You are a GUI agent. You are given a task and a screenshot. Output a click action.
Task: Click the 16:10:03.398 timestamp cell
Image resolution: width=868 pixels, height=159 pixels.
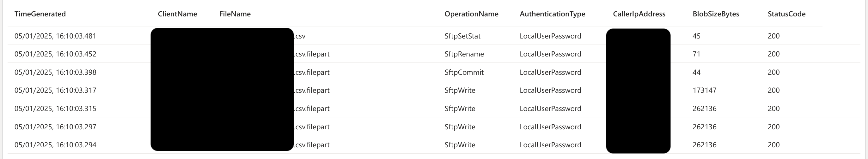tap(55, 72)
